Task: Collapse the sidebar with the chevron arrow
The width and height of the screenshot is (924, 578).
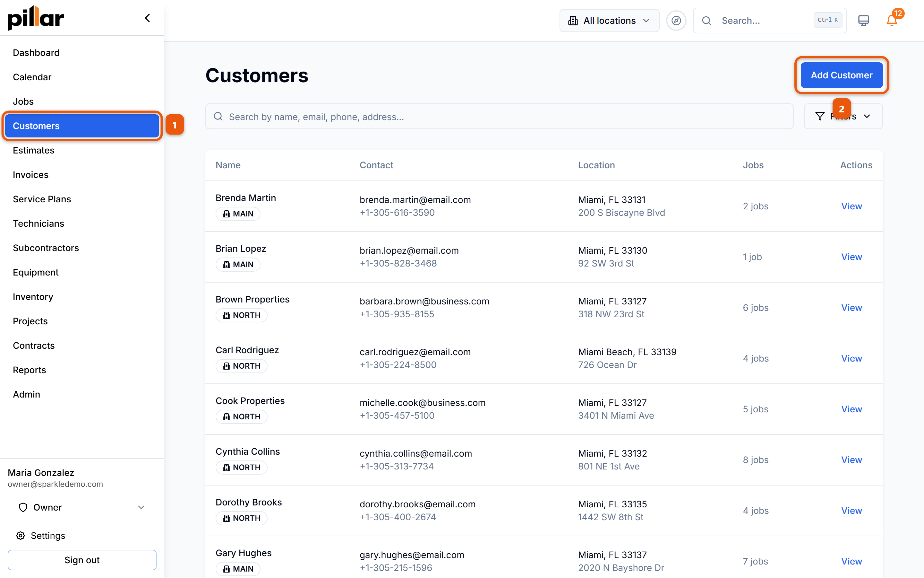Action: pyautogui.click(x=147, y=18)
